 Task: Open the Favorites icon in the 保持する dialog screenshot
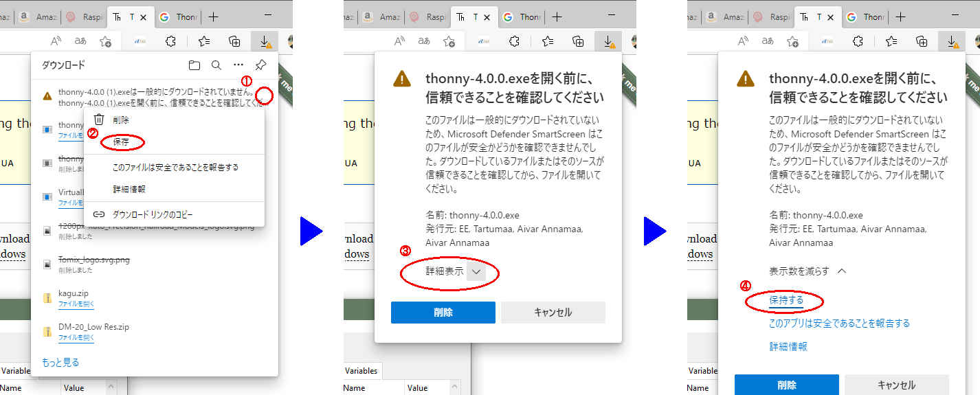pyautogui.click(x=891, y=41)
